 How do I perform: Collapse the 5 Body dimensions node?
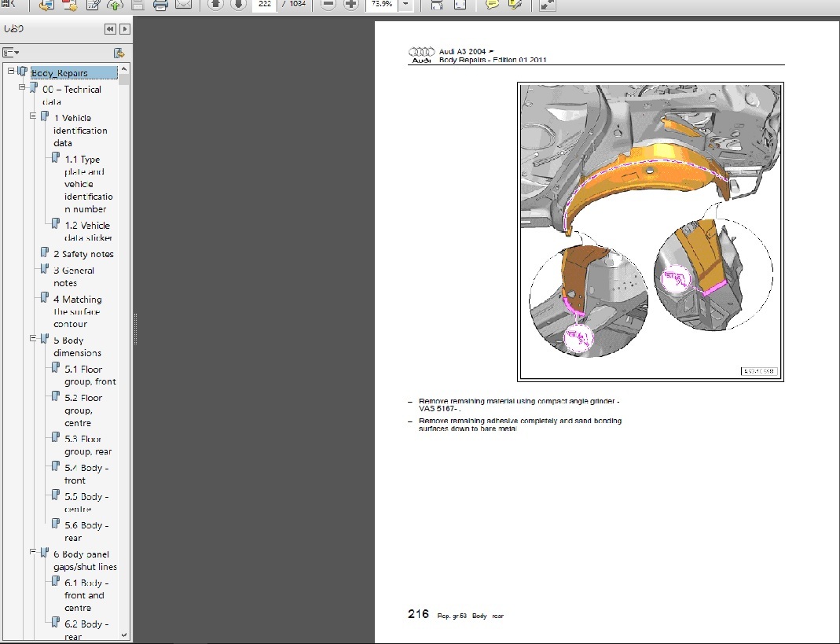(x=33, y=338)
